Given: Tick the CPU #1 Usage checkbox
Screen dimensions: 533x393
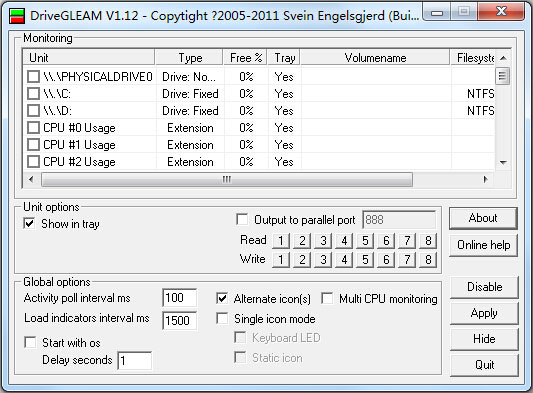Looking at the screenshot, I should coord(33,145).
